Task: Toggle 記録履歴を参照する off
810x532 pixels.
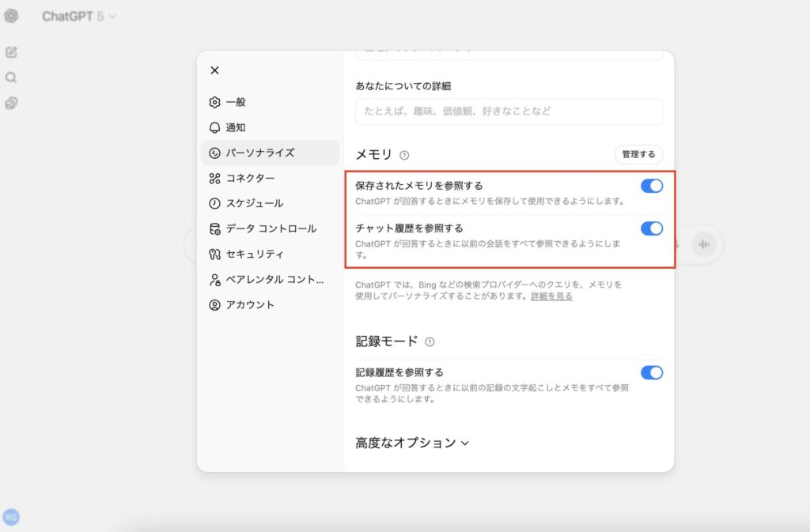Action: (x=651, y=372)
